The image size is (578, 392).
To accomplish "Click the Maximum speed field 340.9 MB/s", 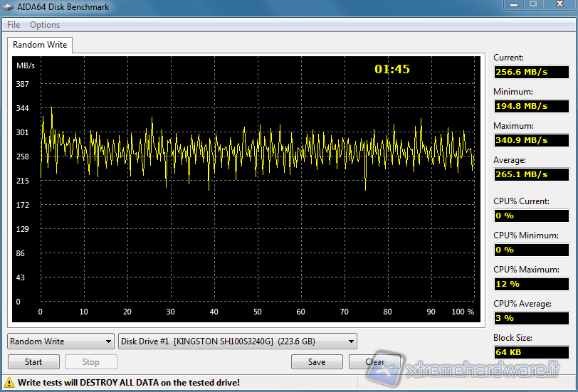I will click(531, 140).
